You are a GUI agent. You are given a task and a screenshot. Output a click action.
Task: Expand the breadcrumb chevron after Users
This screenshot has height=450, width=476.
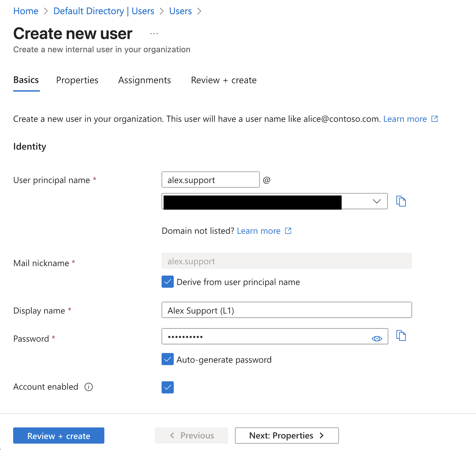(199, 11)
